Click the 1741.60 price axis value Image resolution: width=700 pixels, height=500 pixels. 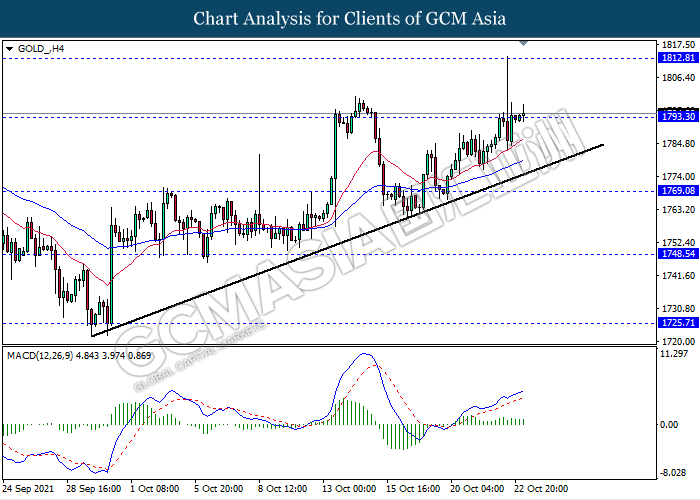[678, 275]
